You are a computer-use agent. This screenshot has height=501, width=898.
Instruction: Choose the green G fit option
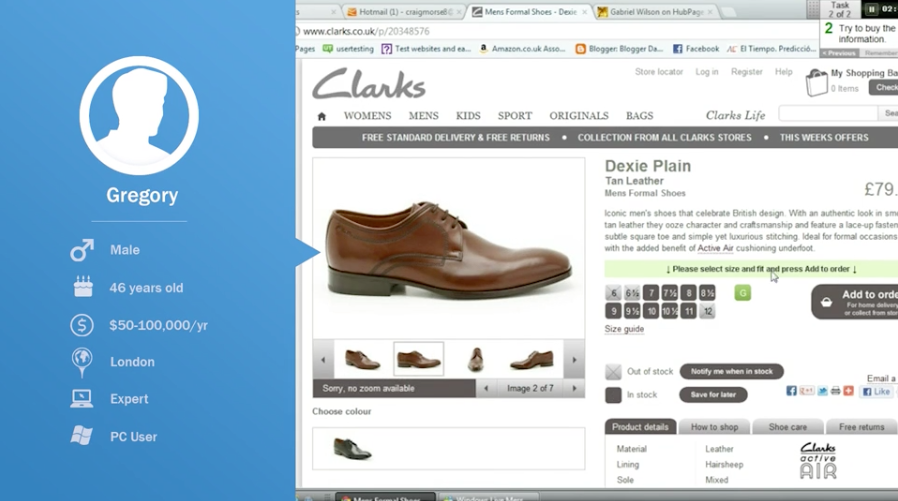pyautogui.click(x=743, y=293)
